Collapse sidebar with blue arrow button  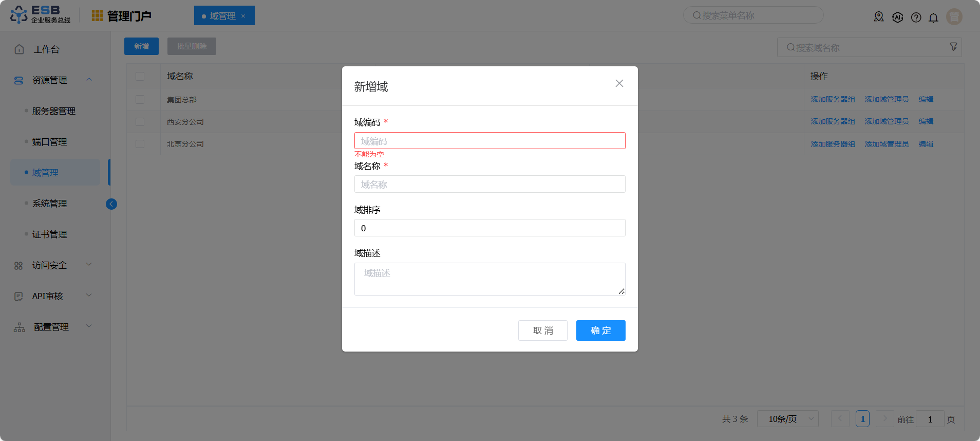pyautogui.click(x=111, y=204)
